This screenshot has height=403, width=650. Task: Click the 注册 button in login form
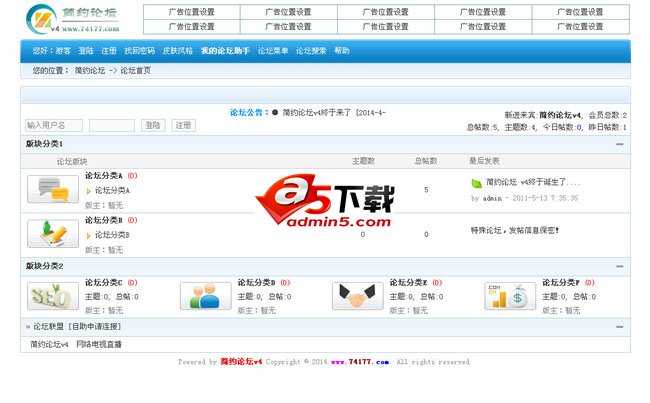point(183,125)
